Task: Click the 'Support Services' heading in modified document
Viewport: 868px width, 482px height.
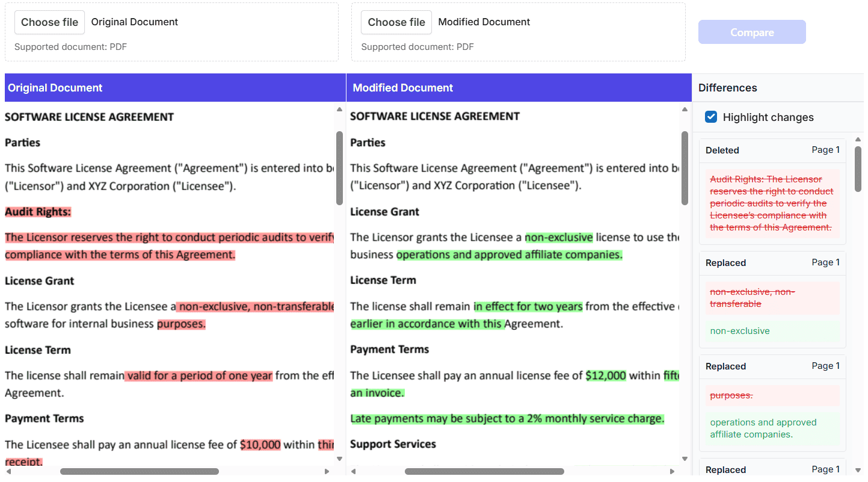Action: (393, 444)
